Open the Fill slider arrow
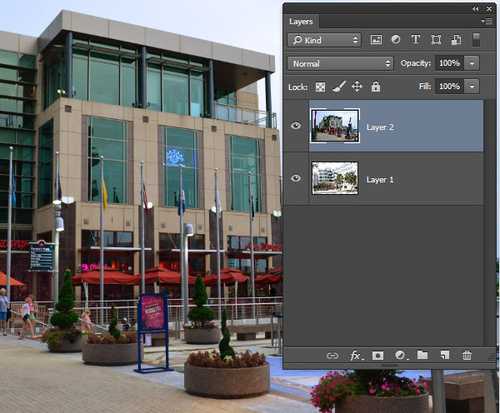The image size is (500, 413). [x=472, y=86]
